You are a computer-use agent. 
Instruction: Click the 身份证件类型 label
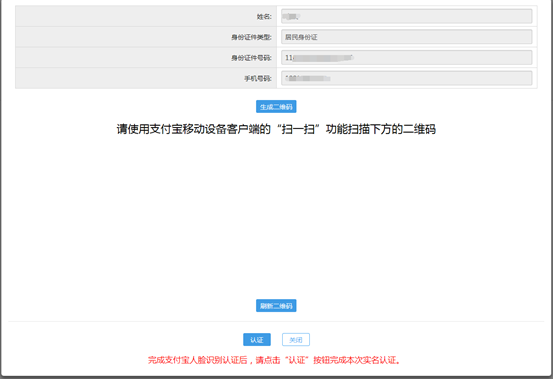pyautogui.click(x=251, y=37)
